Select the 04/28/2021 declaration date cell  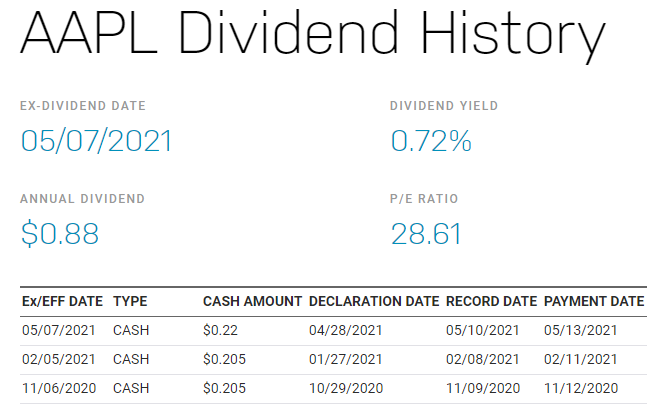coord(346,330)
